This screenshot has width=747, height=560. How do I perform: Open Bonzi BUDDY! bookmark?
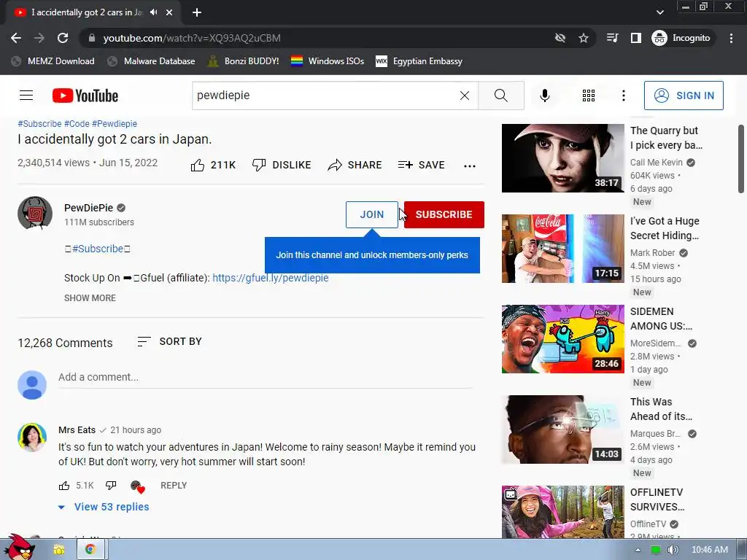pos(244,61)
